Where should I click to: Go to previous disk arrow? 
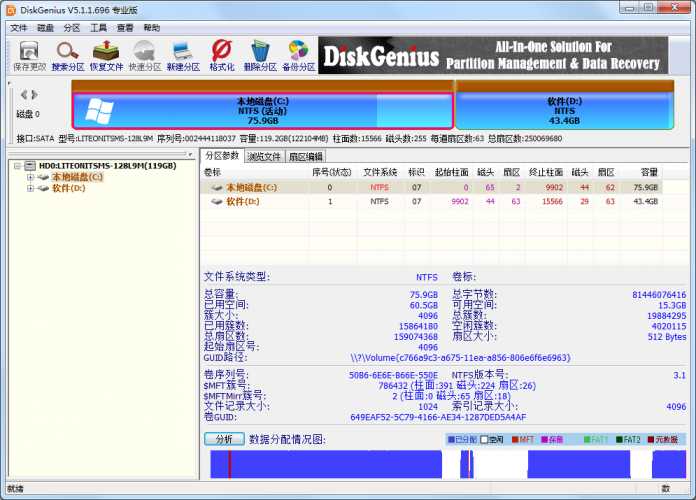24,95
